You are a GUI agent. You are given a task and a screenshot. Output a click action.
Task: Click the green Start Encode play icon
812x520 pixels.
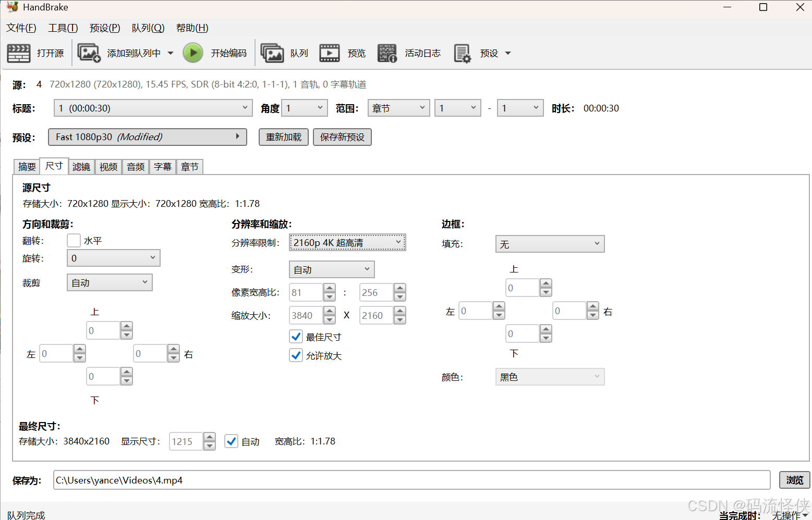click(x=193, y=53)
